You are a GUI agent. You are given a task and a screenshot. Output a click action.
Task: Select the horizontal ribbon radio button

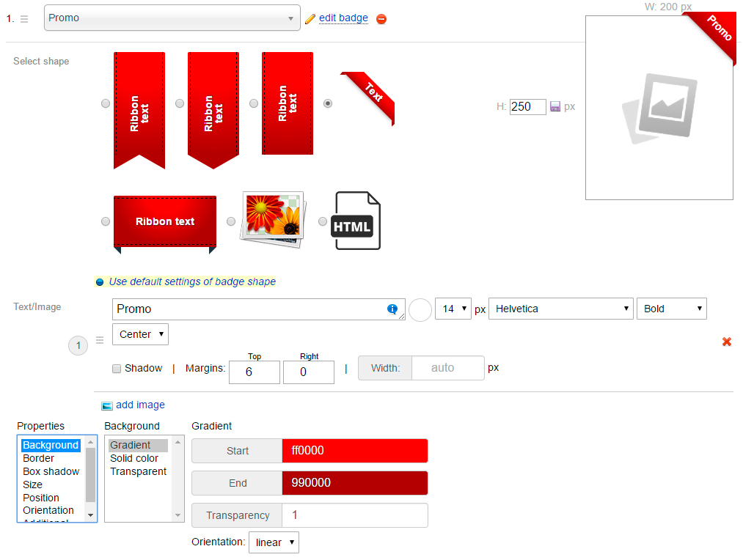click(106, 221)
